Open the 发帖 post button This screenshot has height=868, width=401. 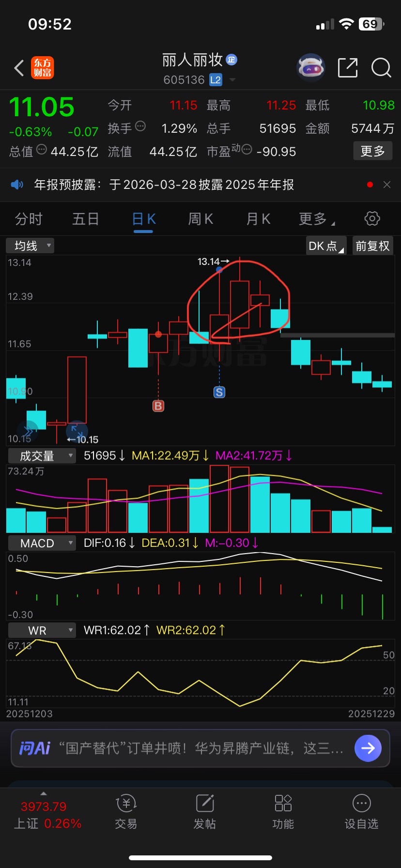click(204, 812)
